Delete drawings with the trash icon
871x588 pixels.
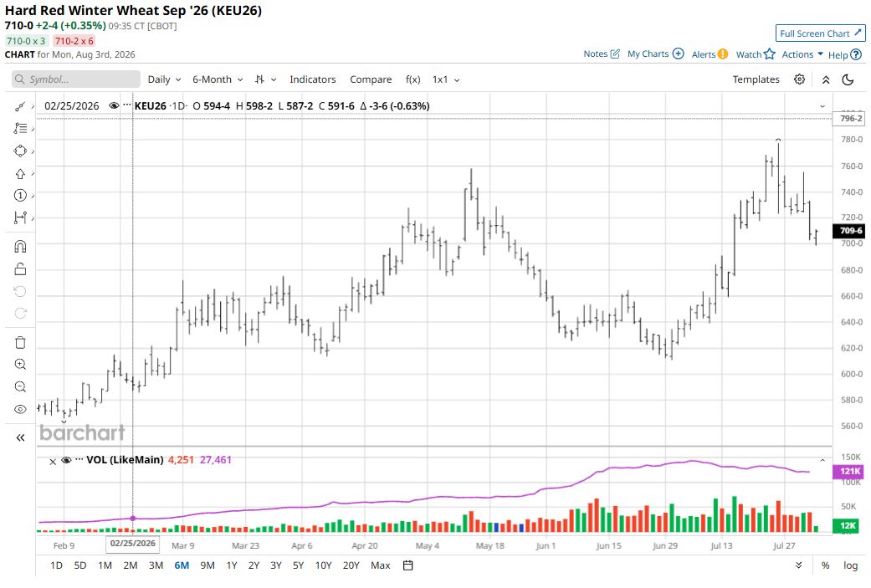point(20,343)
